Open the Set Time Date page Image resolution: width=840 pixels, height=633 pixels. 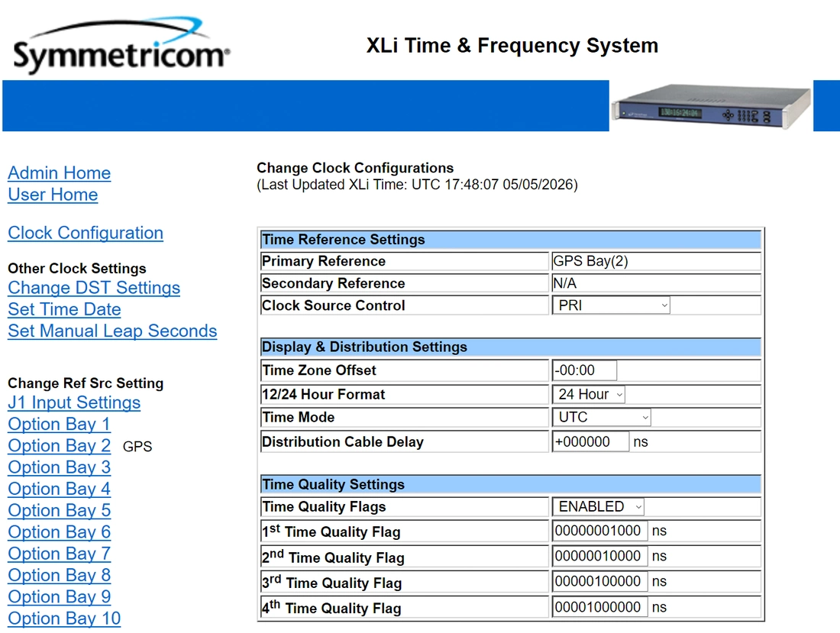64,309
